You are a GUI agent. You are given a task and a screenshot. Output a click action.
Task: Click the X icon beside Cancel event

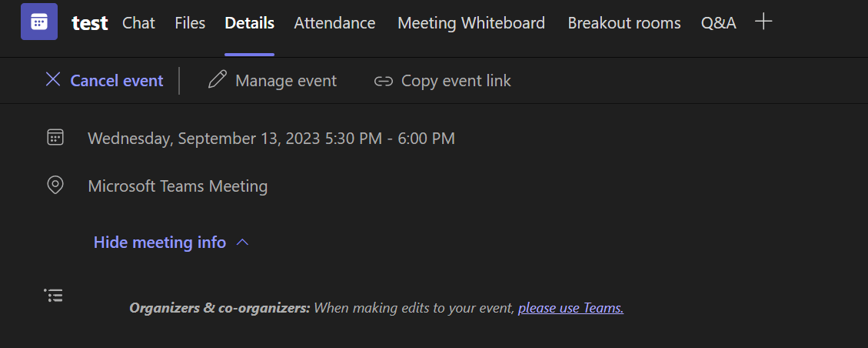point(53,79)
